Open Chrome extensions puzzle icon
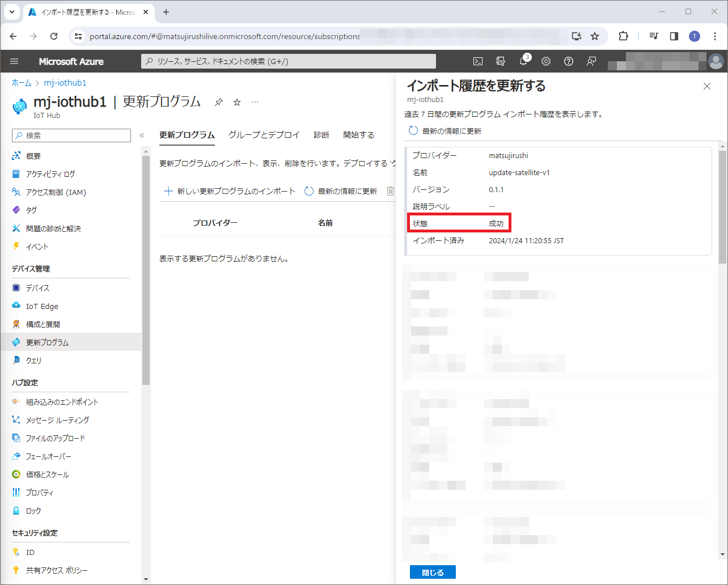 click(623, 36)
